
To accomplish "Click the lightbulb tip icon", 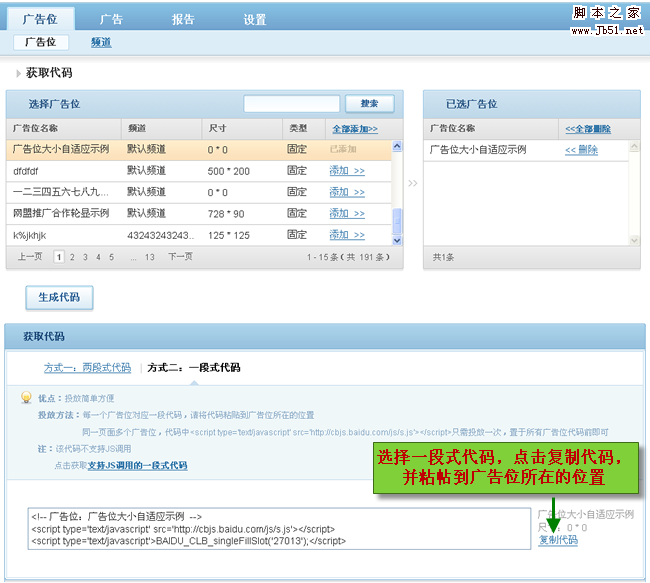I will 26,398.
